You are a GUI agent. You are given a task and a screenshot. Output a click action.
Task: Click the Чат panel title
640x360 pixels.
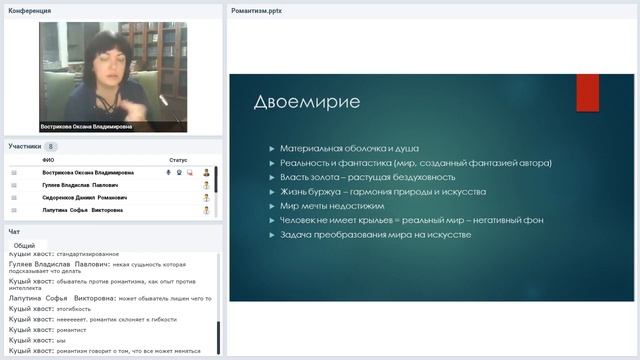tap(14, 231)
